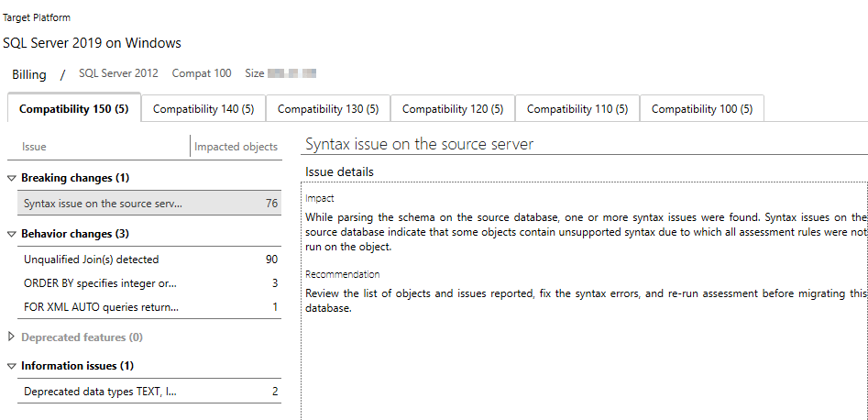Click the Issue column header
The image size is (868, 420).
[34, 147]
